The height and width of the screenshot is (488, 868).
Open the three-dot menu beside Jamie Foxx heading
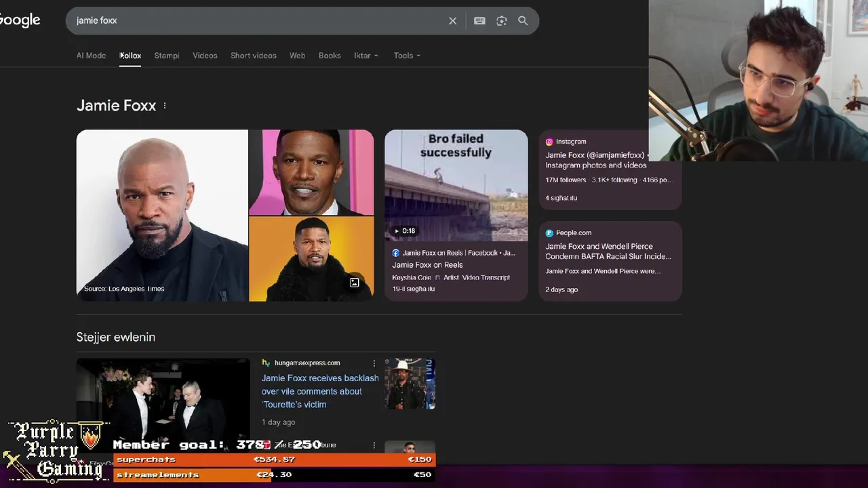(165, 106)
